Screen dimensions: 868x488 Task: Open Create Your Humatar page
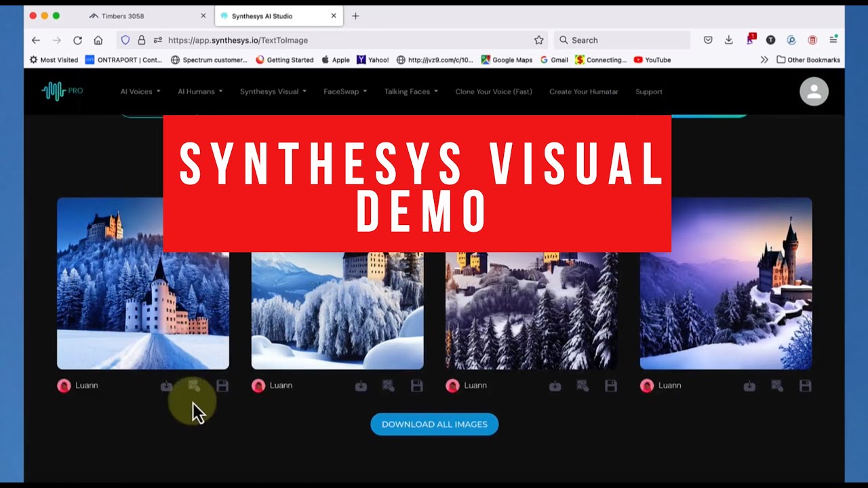pyautogui.click(x=584, y=91)
